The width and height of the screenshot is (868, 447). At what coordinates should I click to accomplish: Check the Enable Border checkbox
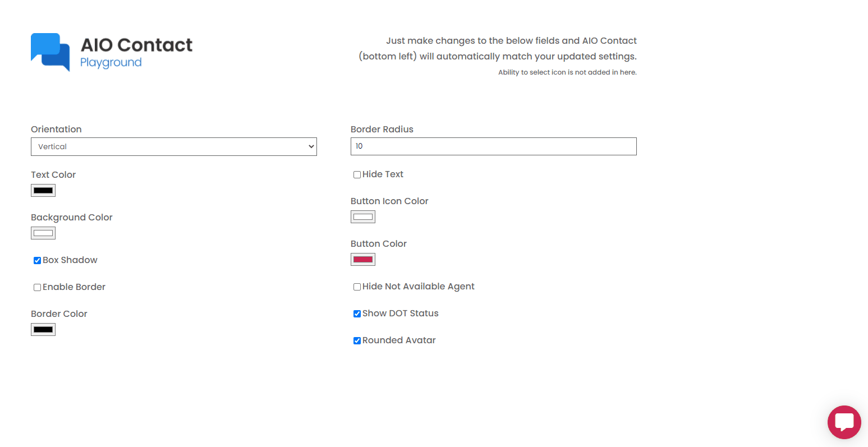point(37,288)
